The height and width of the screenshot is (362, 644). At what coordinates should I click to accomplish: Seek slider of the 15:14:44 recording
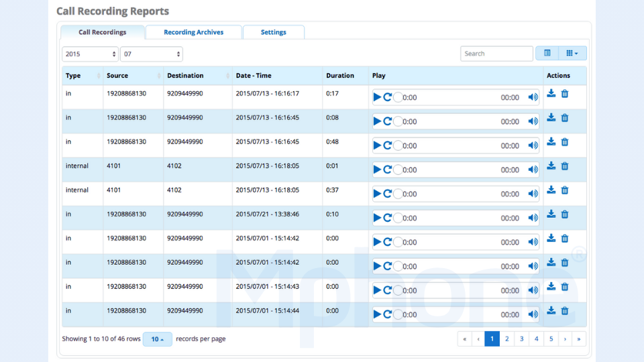(x=398, y=314)
